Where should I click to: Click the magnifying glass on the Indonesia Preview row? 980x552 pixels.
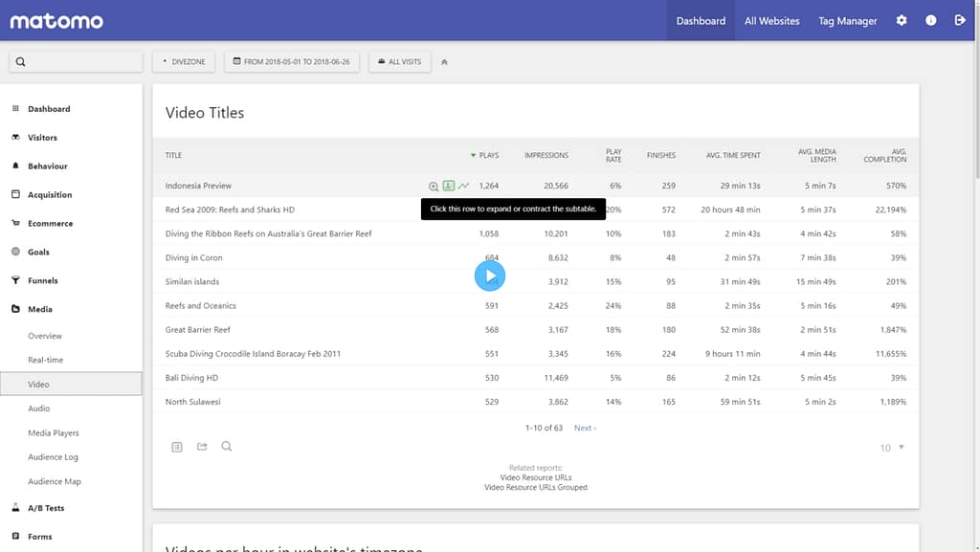coord(433,185)
